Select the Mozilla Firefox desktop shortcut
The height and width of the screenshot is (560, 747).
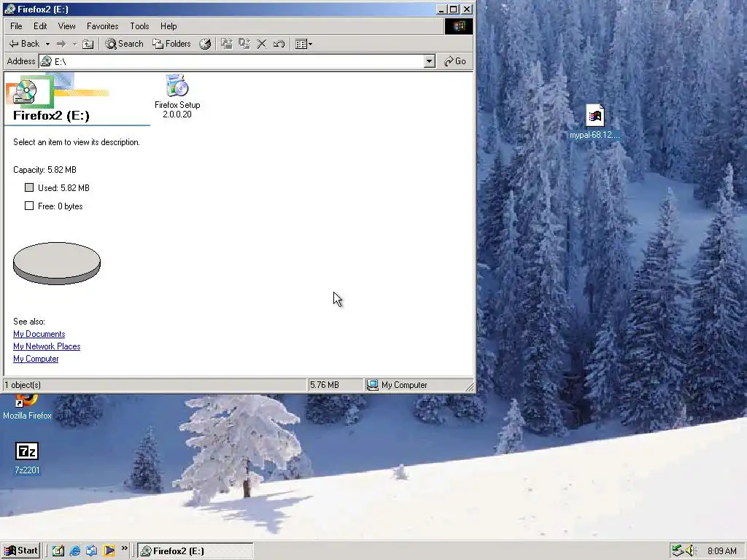click(x=27, y=408)
